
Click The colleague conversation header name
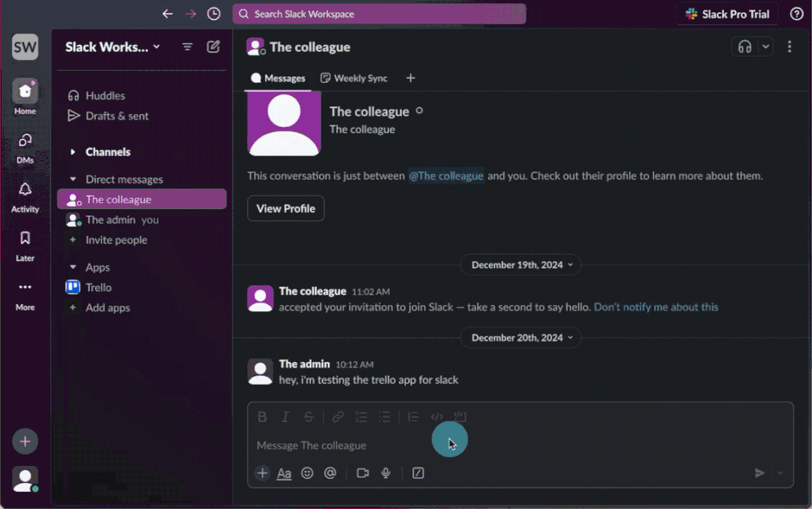point(310,47)
